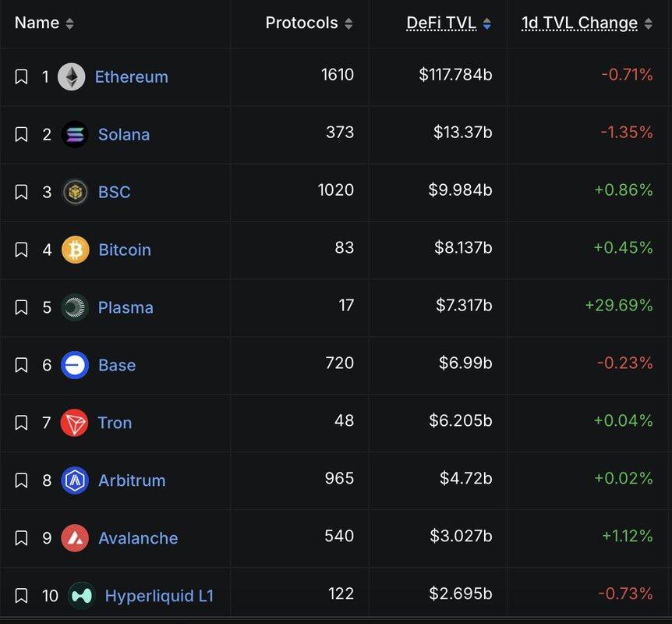Sort by 1d TVL Change arrows
Viewport: 672px width, 624px height.
[648, 23]
